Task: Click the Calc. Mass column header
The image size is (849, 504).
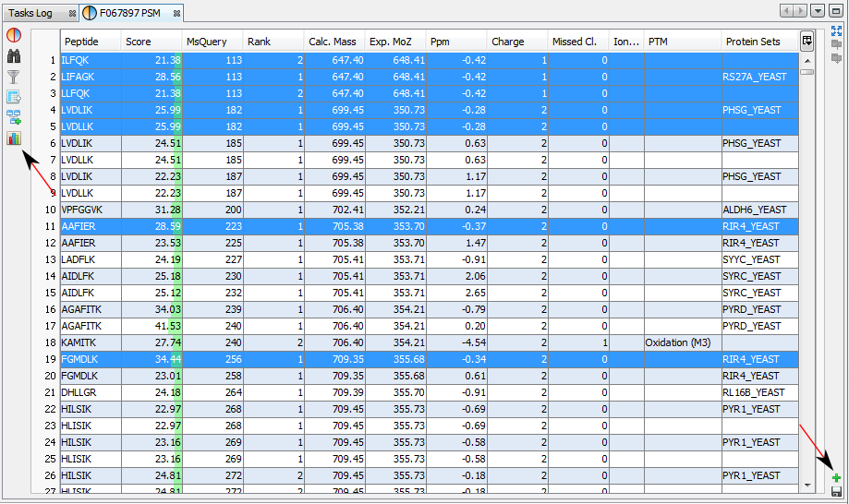Action: click(334, 42)
